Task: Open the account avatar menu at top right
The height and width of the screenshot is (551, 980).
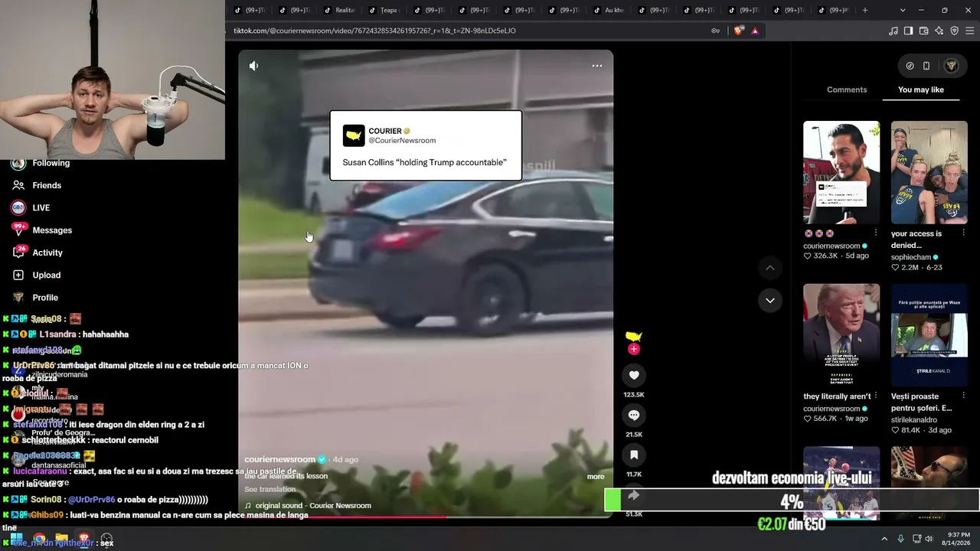Action: click(x=952, y=66)
